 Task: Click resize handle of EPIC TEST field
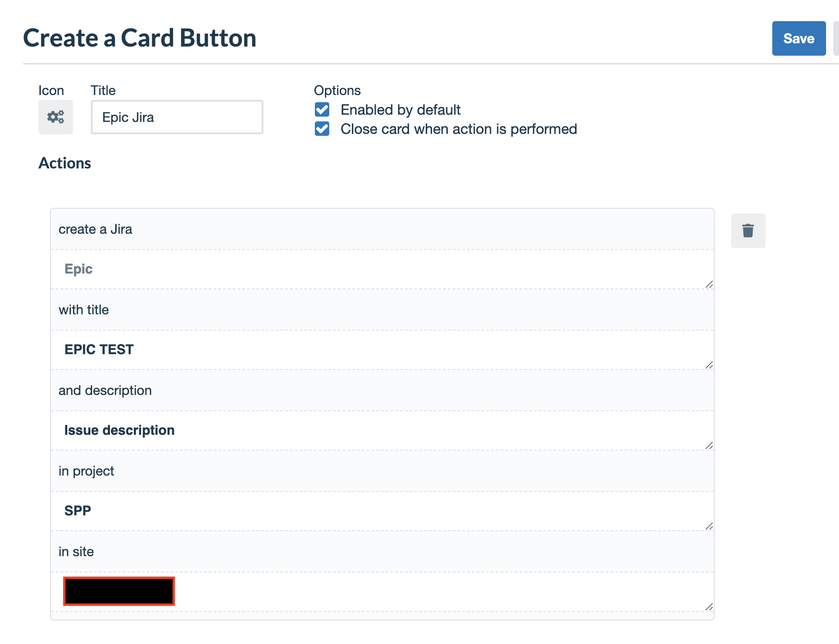[x=709, y=365]
